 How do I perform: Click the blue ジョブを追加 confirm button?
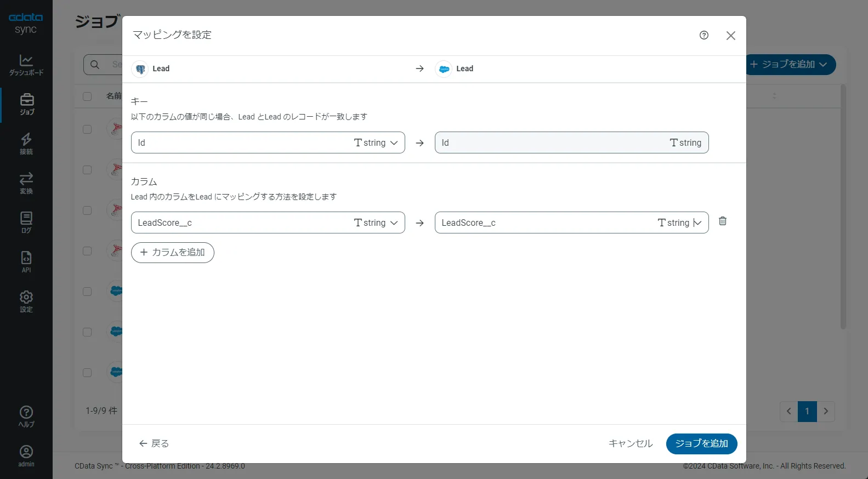(701, 444)
